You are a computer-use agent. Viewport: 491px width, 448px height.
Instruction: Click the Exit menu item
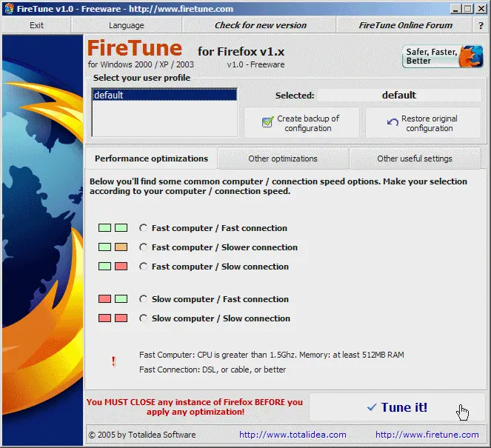tap(36, 25)
